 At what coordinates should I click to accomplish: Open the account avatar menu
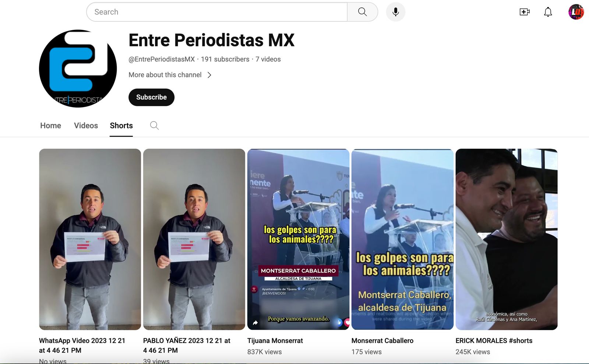pos(576,12)
